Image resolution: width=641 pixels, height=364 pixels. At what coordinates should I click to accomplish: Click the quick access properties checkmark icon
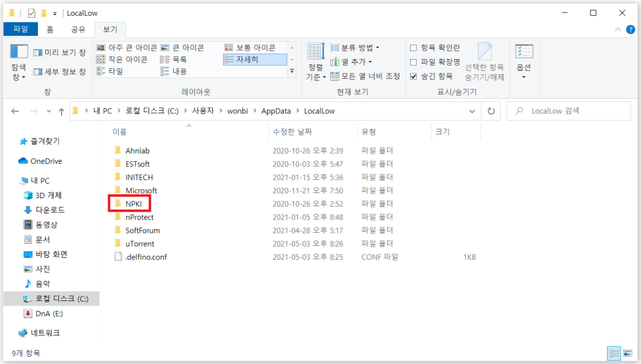pos(31,13)
